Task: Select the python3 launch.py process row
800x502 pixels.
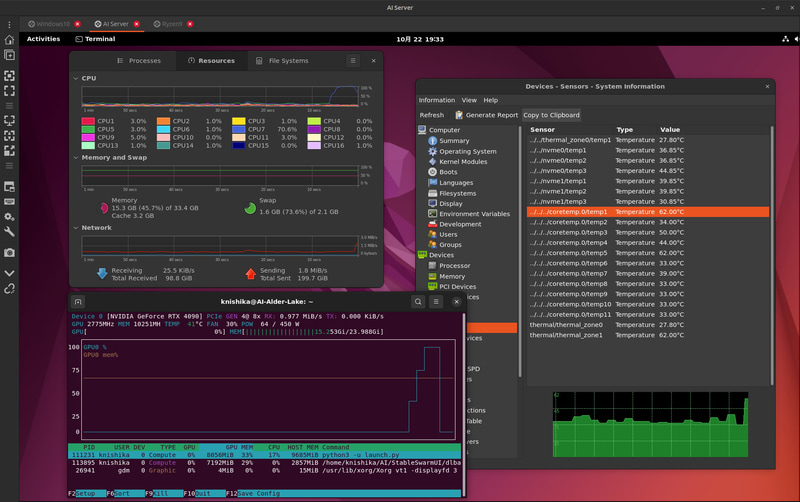Action: (x=264, y=455)
